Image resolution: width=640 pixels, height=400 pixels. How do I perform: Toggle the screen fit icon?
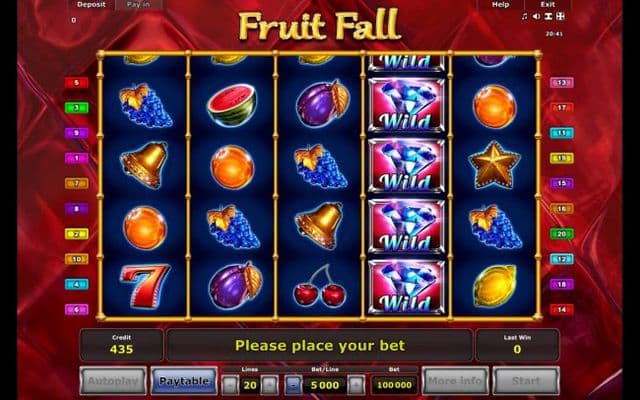[x=549, y=16]
